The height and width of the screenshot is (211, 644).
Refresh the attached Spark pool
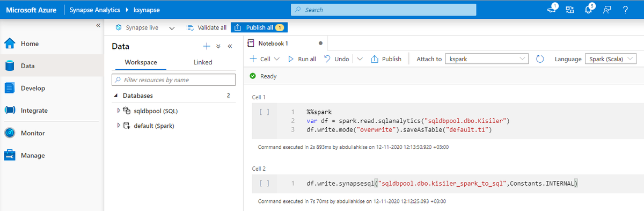(540, 59)
